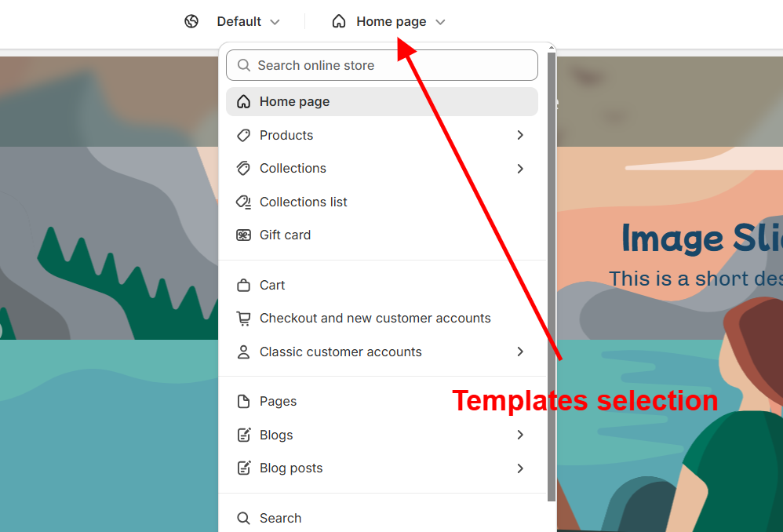Open the Home page template dropdown
Image resolution: width=783 pixels, height=532 pixels.
[x=400, y=21]
